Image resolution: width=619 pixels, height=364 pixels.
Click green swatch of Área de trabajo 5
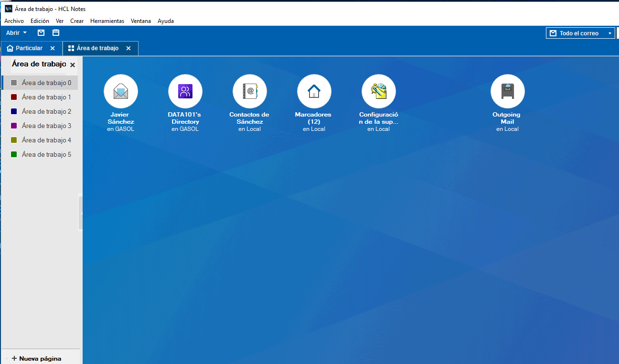point(14,154)
